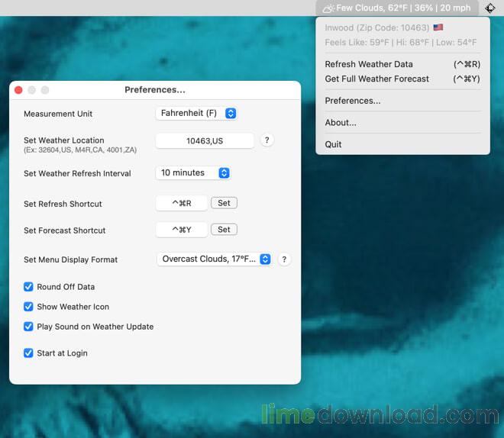This screenshot has width=504, height=438.
Task: Click the weather location field 10463,US
Action: click(205, 141)
